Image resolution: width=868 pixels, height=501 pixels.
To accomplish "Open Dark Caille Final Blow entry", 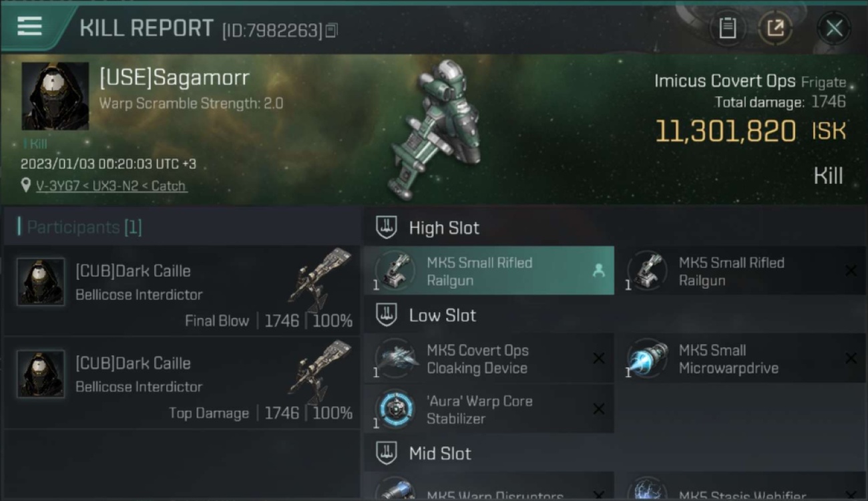I will click(181, 291).
